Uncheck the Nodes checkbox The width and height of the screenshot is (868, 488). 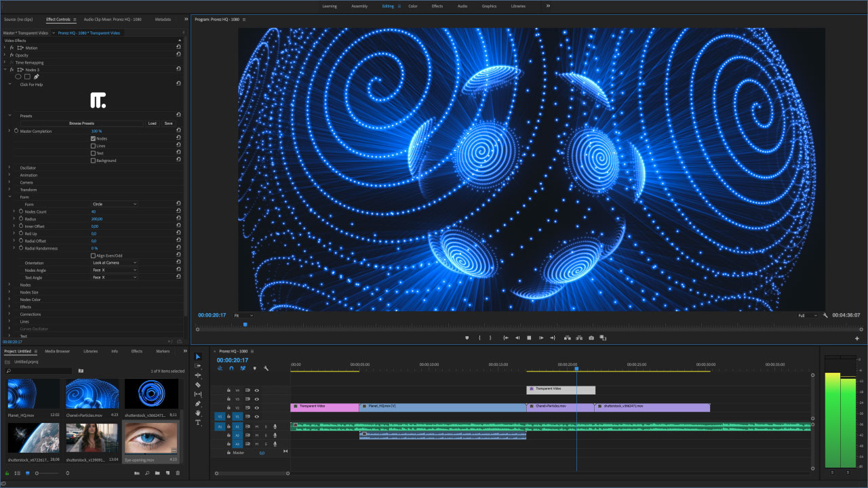[x=93, y=138]
